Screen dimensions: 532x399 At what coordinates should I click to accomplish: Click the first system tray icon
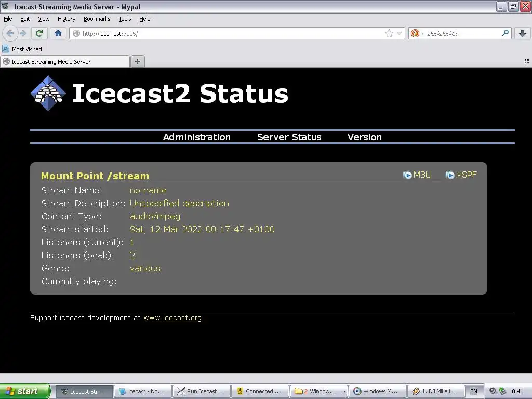pyautogui.click(x=493, y=391)
